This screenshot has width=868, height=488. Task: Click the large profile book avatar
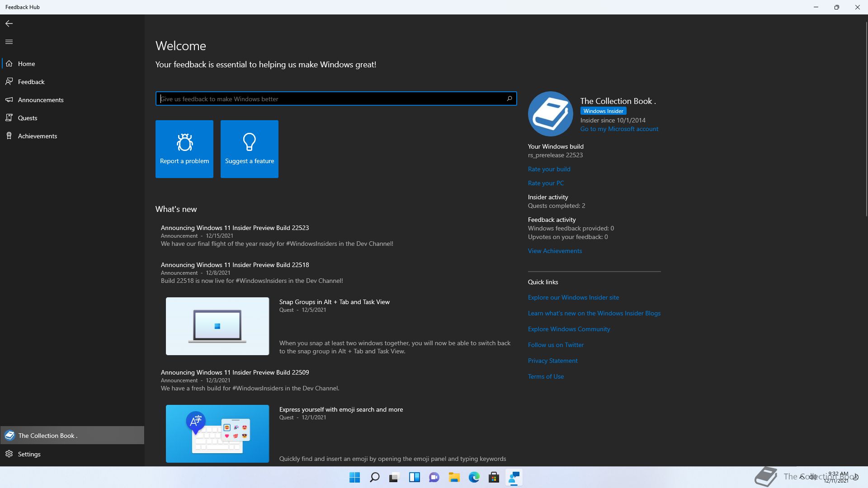(551, 114)
